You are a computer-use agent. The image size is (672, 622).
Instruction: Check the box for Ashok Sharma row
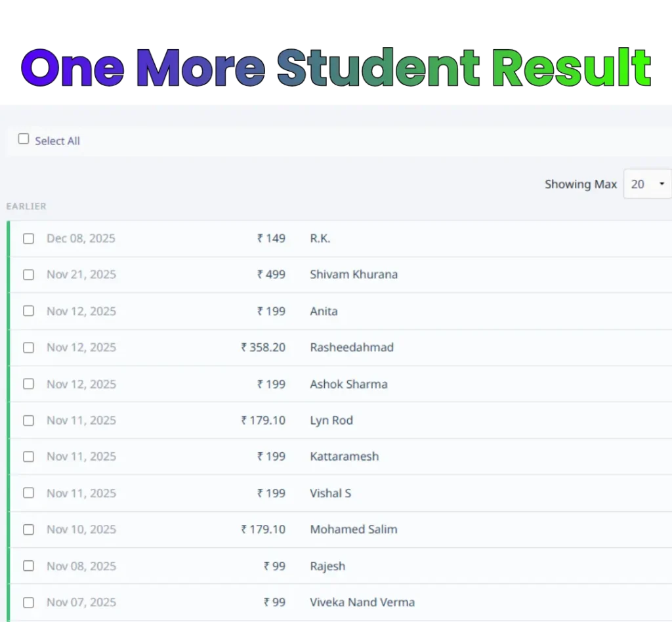(x=28, y=384)
